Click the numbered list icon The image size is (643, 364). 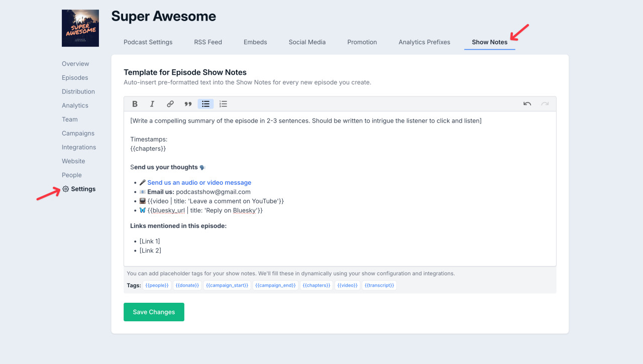pos(224,104)
